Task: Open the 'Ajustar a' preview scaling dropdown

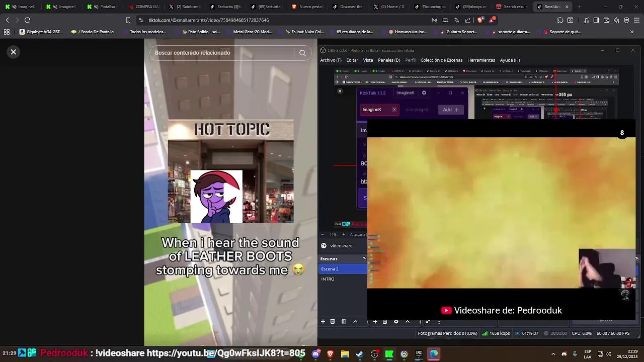Action: (358, 235)
